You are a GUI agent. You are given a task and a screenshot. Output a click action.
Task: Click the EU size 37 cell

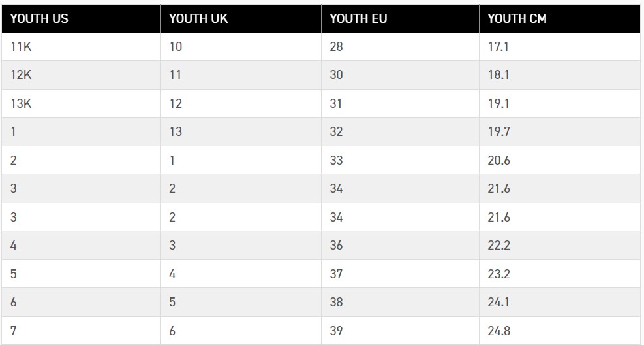(x=400, y=274)
